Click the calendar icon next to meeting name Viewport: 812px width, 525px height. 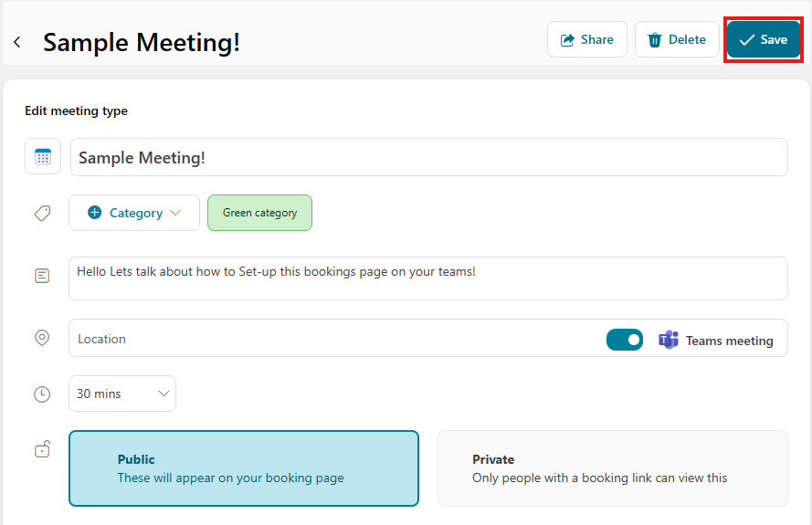click(43, 157)
